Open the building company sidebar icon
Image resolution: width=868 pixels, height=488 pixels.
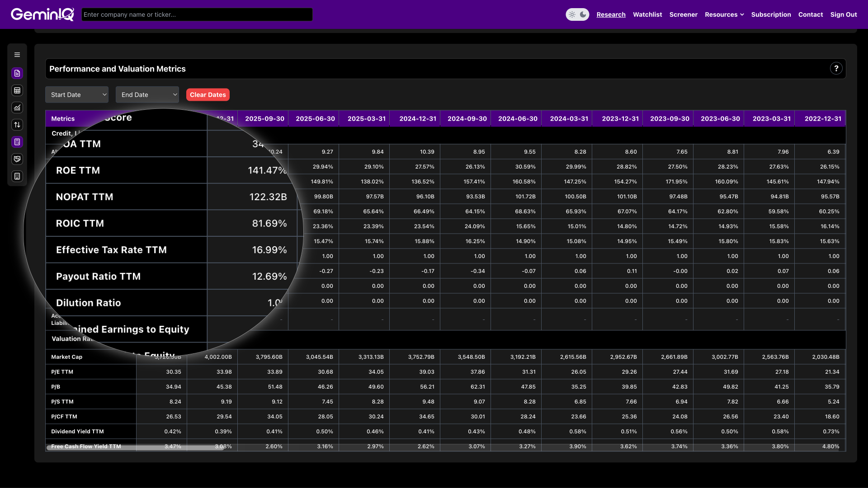(x=17, y=176)
